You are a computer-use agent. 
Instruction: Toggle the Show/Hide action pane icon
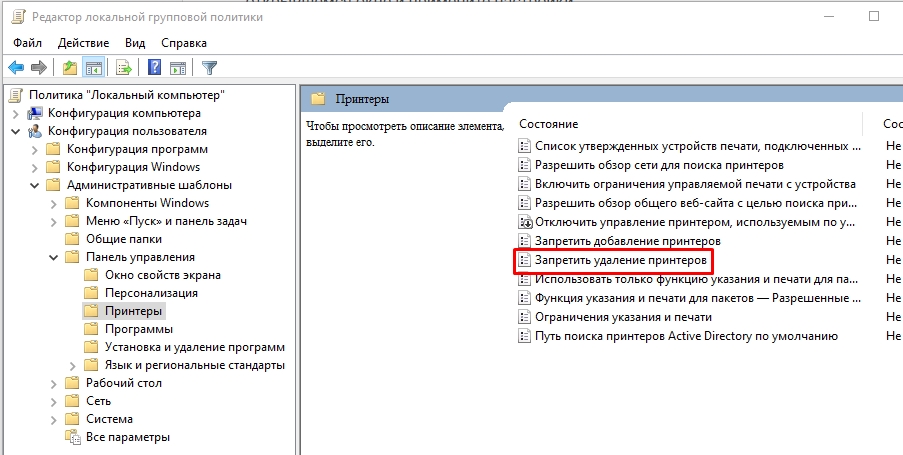click(x=178, y=68)
